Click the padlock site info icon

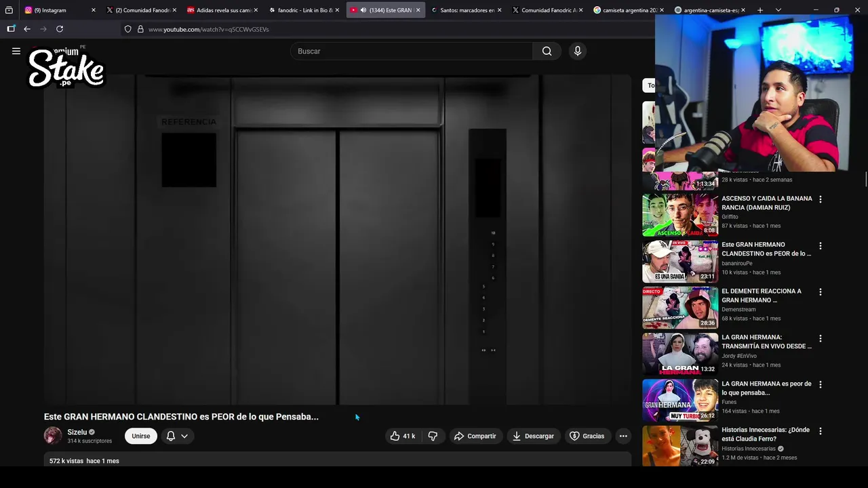pos(140,29)
